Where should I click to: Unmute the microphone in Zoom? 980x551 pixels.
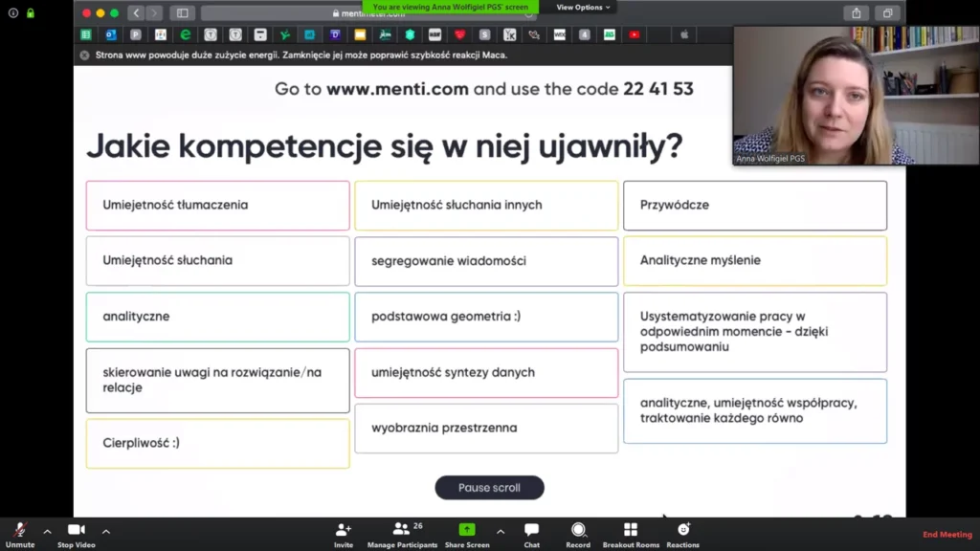[19, 531]
